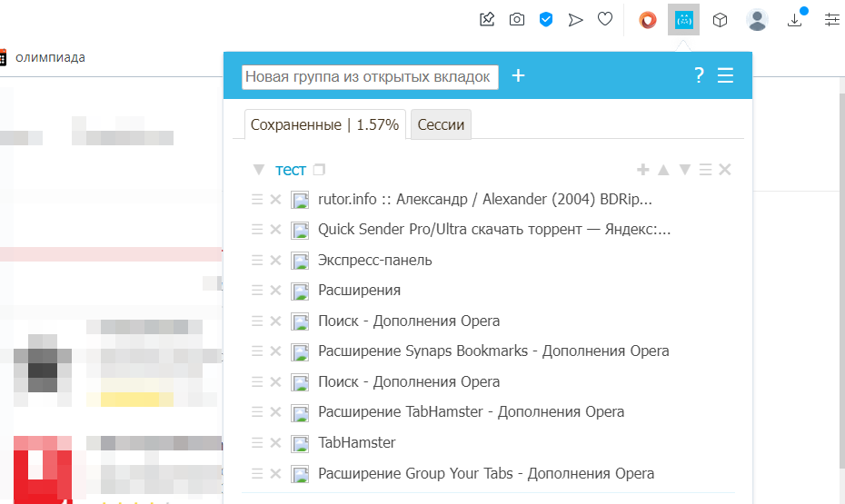Open the popup hamburger menu
This screenshot has width=845, height=504.
[725, 74]
